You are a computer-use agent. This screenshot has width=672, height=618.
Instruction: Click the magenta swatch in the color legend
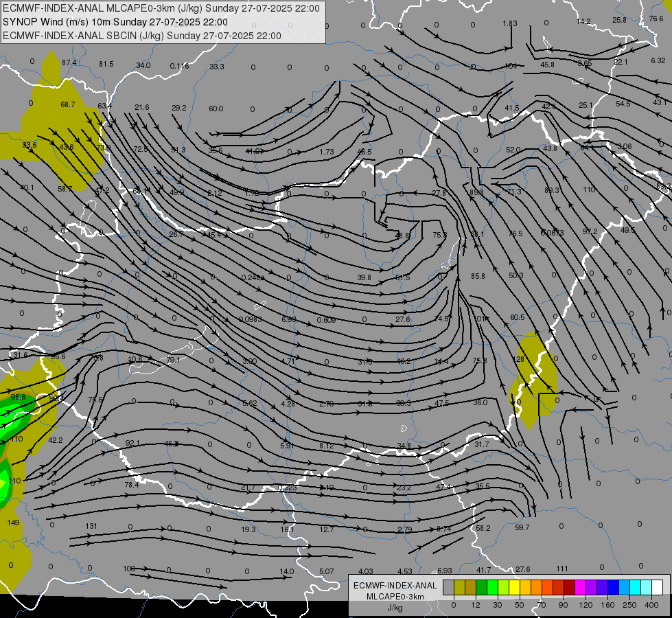click(581, 588)
